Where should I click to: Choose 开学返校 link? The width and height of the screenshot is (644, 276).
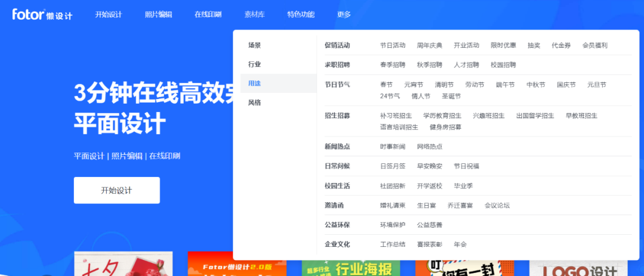pyautogui.click(x=429, y=185)
